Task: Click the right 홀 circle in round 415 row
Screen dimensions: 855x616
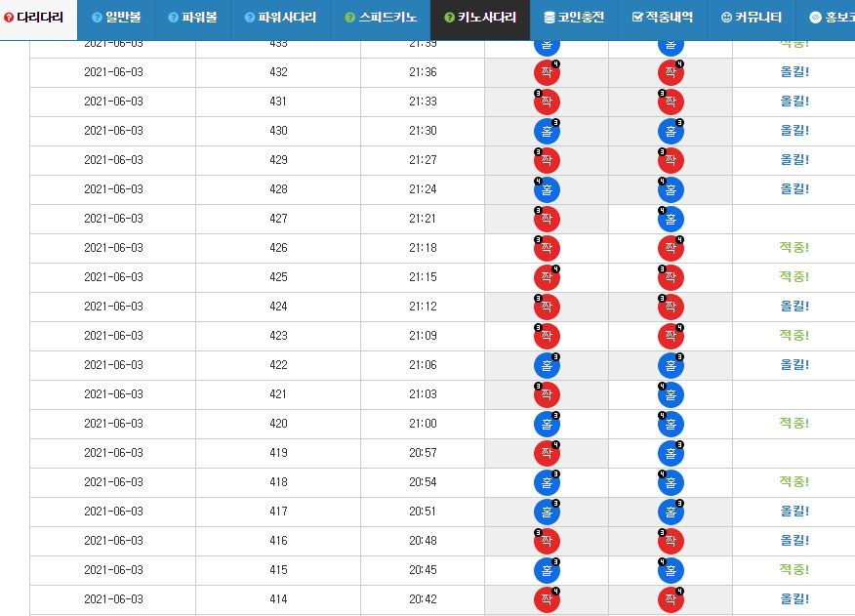Action: click(x=671, y=570)
